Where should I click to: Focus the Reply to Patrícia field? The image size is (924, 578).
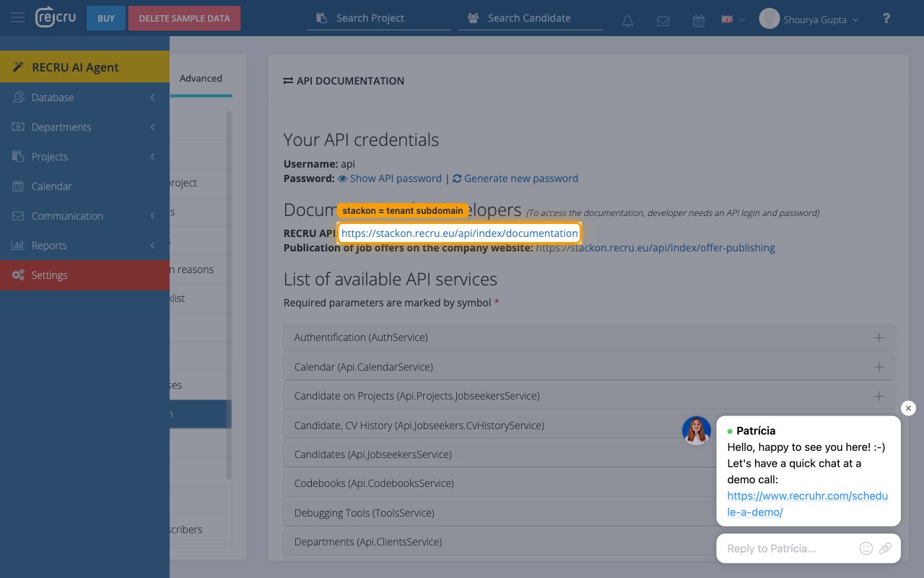click(x=790, y=548)
